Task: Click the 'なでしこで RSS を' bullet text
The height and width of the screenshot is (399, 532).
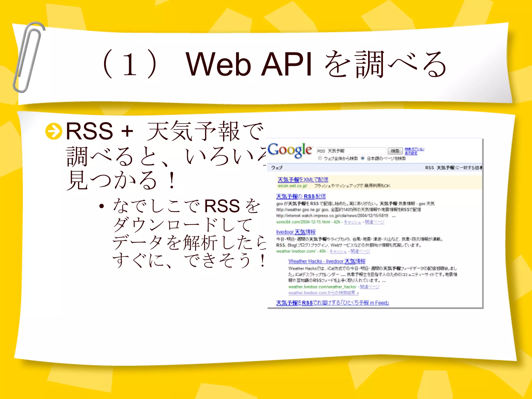Action: [187, 206]
